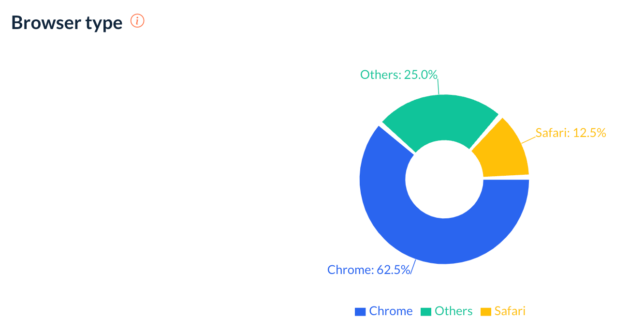This screenshot has width=644, height=335.
Task: Click the Chrome text in legend
Action: pyautogui.click(x=391, y=311)
